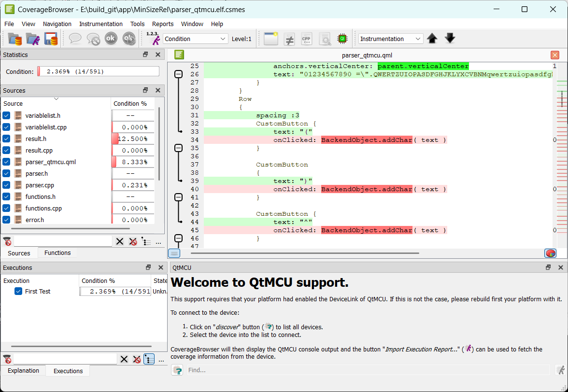The height and width of the screenshot is (392, 568).
Task: Click the not-equal compare toolbar icon
Action: tap(289, 39)
